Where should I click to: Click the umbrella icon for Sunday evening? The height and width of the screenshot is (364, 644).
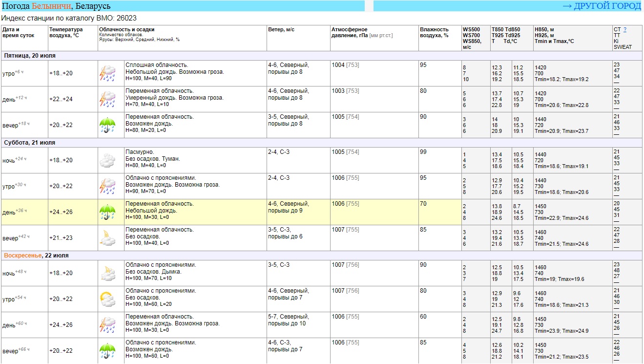tap(107, 351)
